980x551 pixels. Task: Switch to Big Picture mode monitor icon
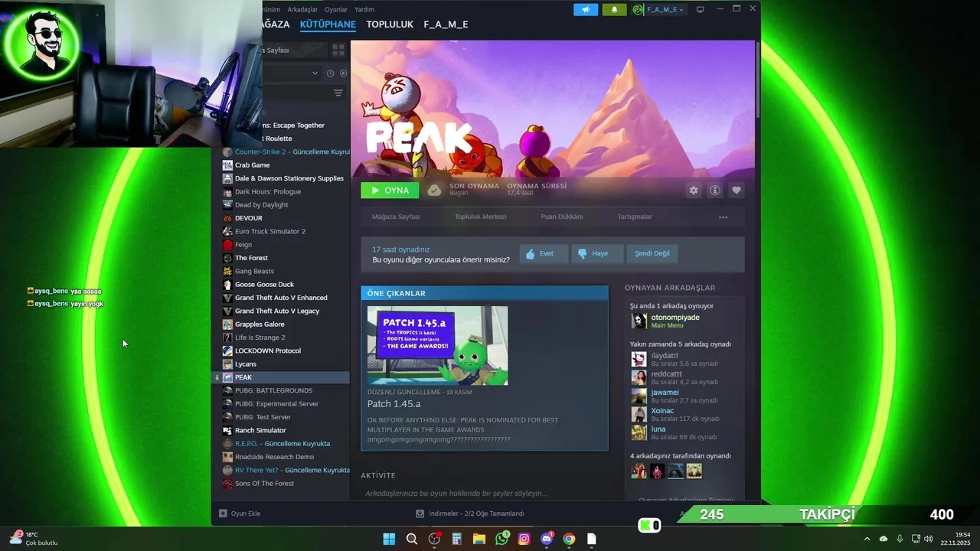click(x=701, y=9)
